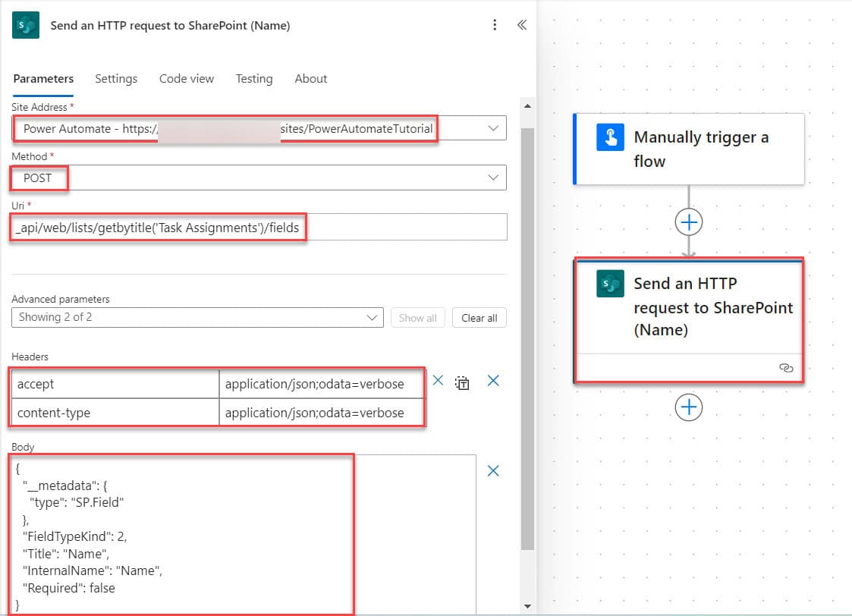Click the "InternalName": "Name" line
This screenshot has height=616, width=852.
pos(92,571)
